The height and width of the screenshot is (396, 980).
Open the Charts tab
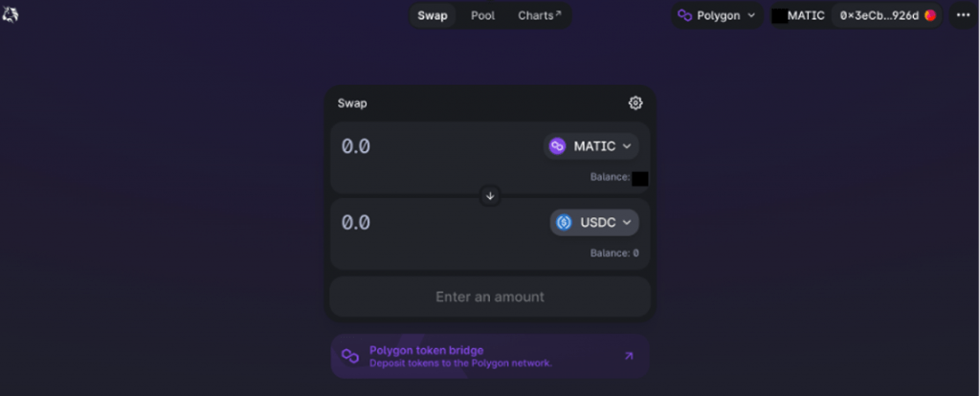(540, 15)
